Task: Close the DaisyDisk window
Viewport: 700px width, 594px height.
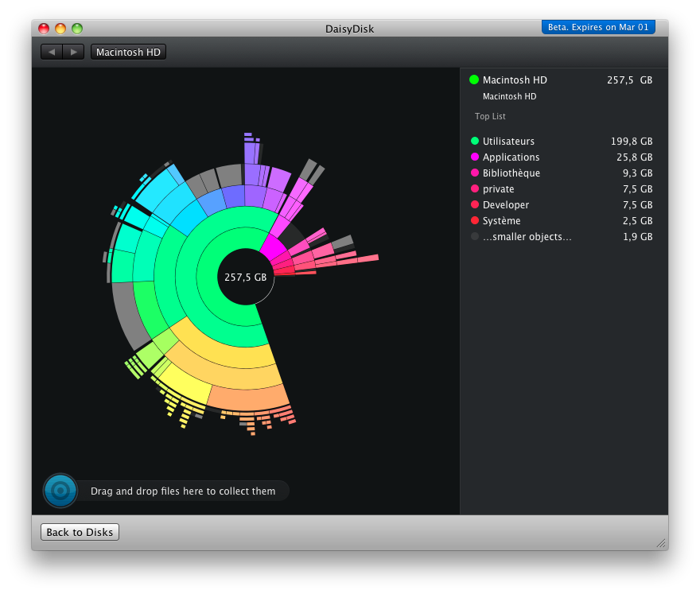Action: [44, 29]
